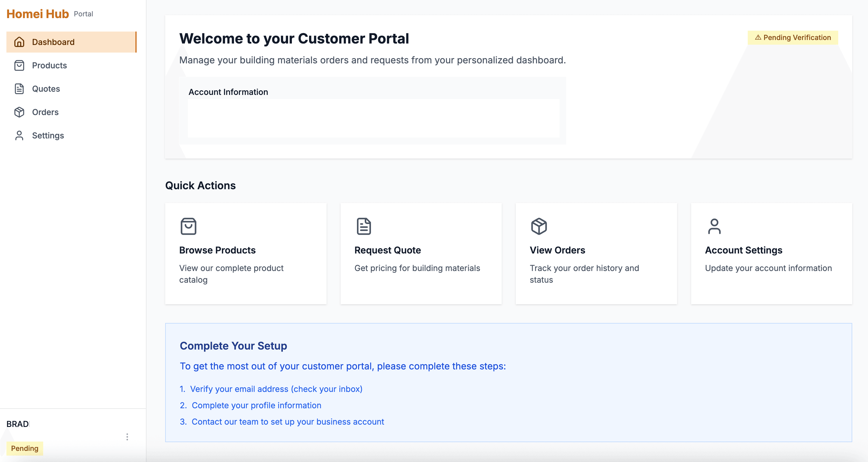Click the package icon on View Orders card
This screenshot has height=462, width=868.
(539, 226)
